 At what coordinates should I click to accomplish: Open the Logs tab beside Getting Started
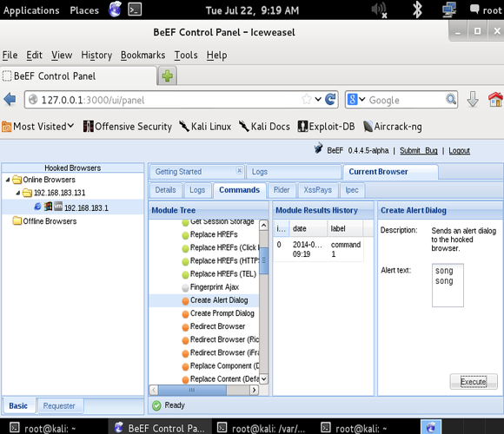click(x=293, y=172)
